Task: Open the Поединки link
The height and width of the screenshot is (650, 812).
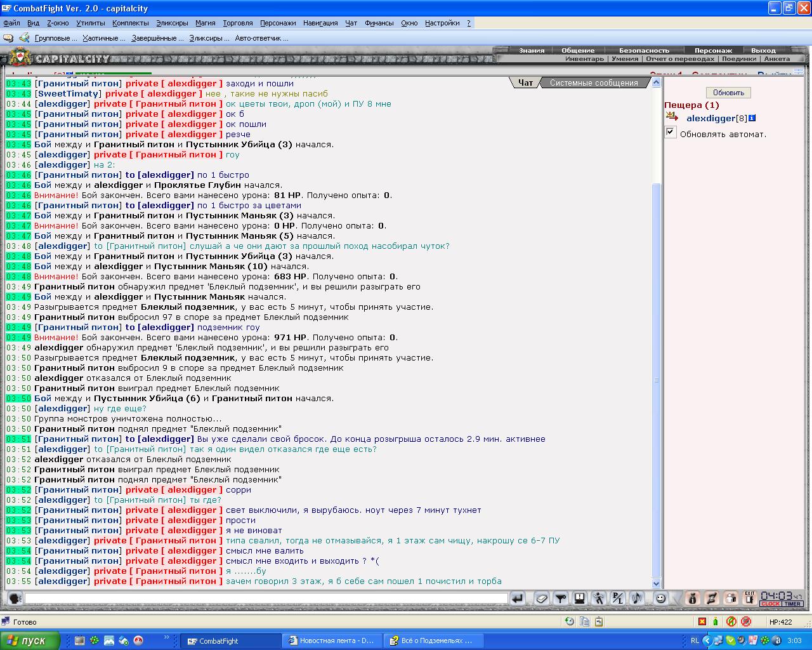Action: (739, 58)
